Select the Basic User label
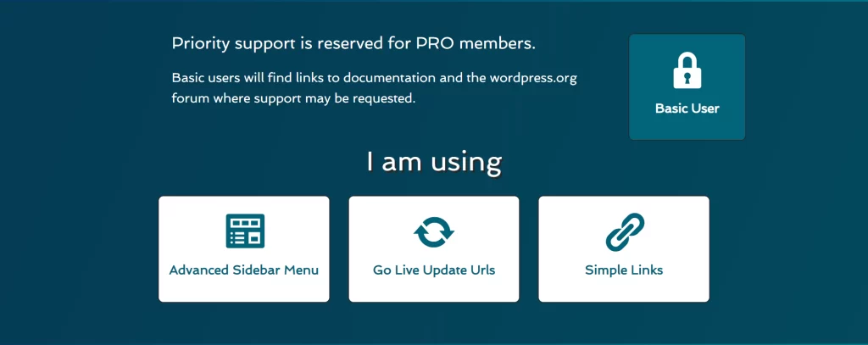This screenshot has height=345, width=868. [x=687, y=109]
